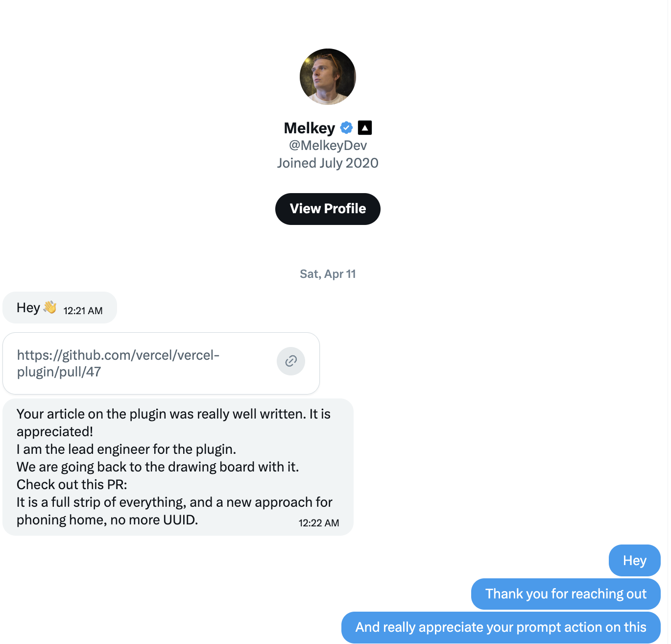Click the avatar image above the Melkey name
The width and height of the screenshot is (671, 644).
click(x=327, y=76)
